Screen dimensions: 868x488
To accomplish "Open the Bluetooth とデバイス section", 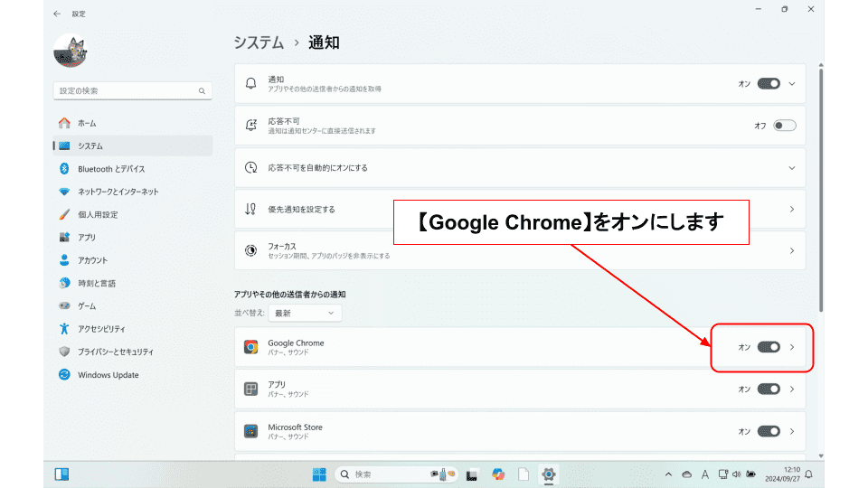I will tap(110, 169).
